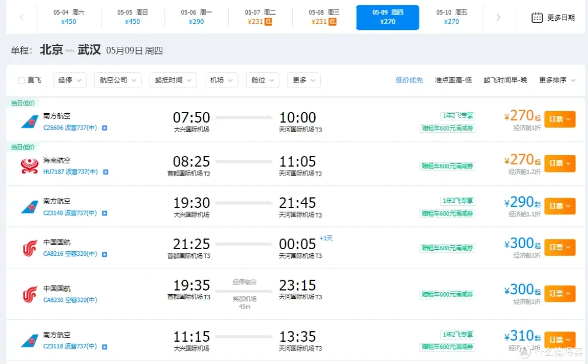588x364 pixels.
Task: Open info icon next to HU7187
Action: click(106, 172)
